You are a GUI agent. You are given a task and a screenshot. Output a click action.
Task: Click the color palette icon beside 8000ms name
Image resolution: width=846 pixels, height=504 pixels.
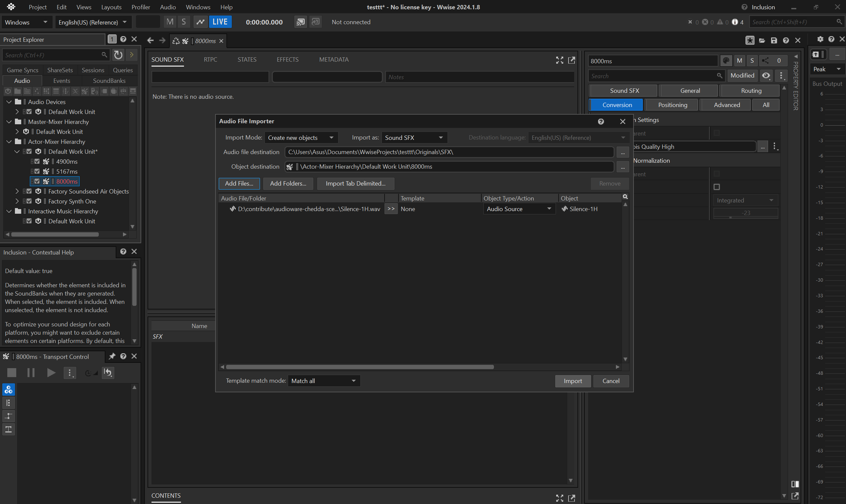726,61
